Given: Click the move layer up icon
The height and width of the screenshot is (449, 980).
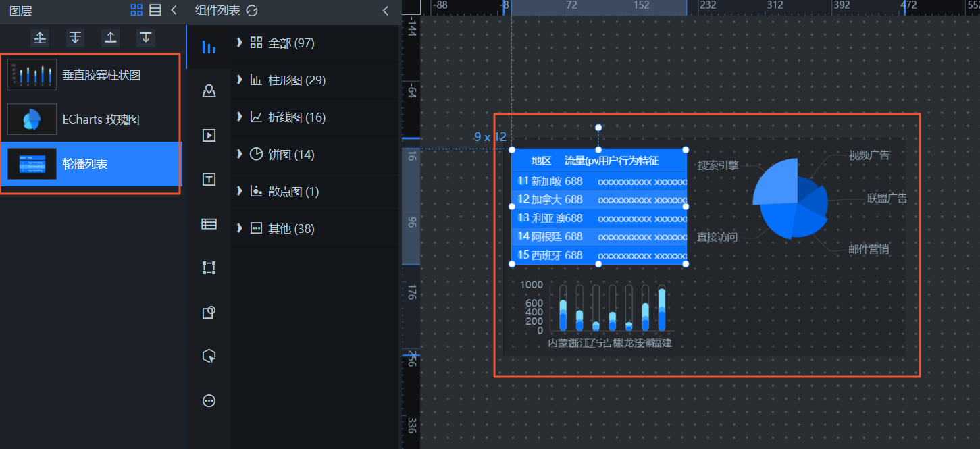Looking at the screenshot, I should [41, 38].
